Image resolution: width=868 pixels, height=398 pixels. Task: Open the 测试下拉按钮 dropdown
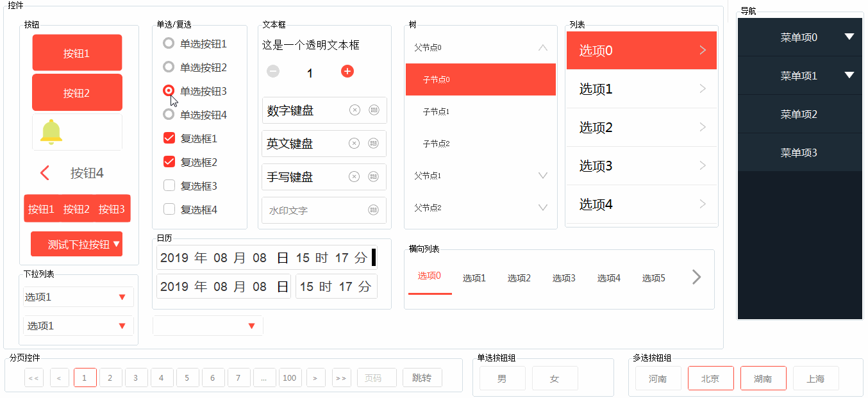[x=76, y=244]
